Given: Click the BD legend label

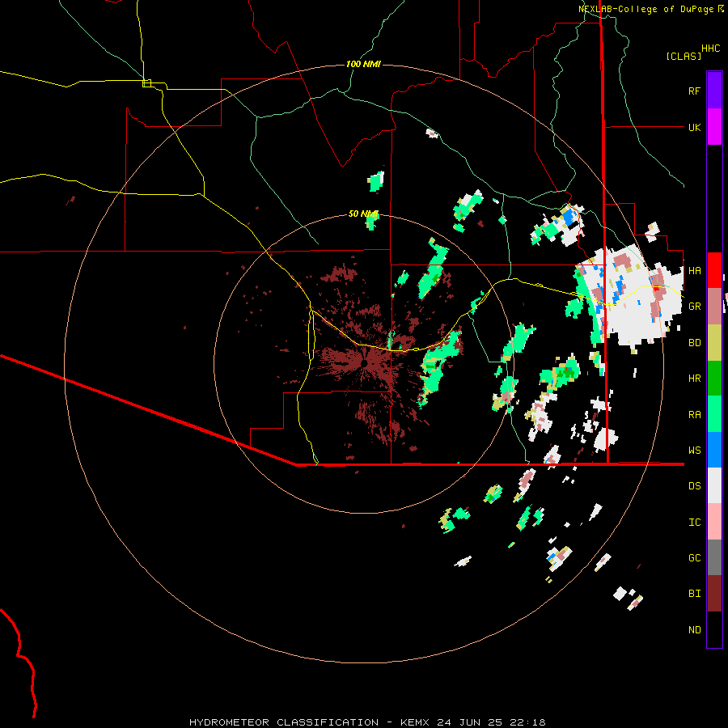Looking at the screenshot, I should (694, 343).
